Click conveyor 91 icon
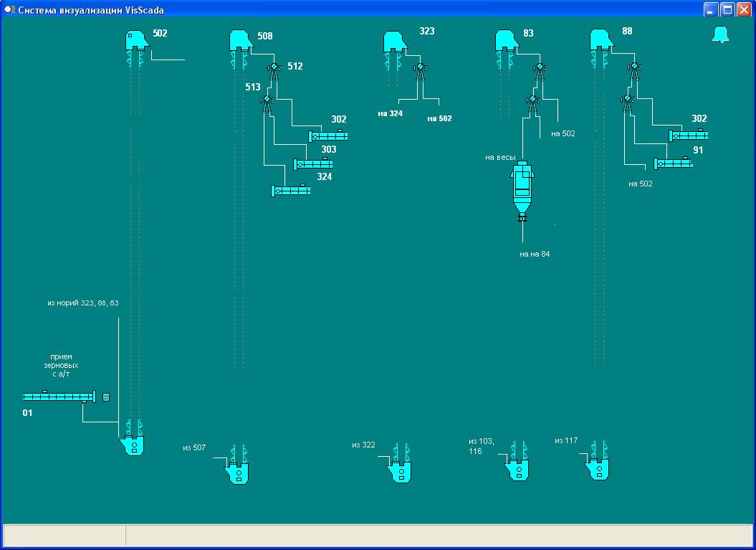756x550 pixels. (674, 163)
